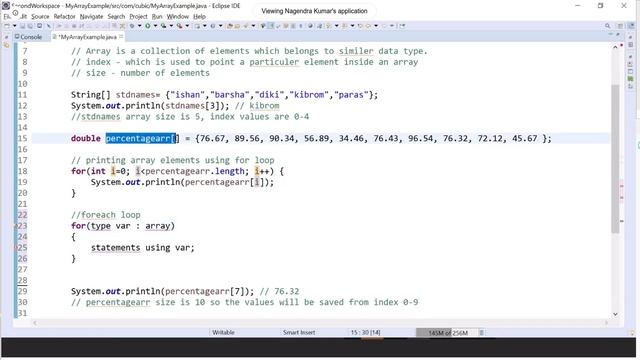640x360 pixels.
Task: Open the Run menu
Action: click(x=157, y=16)
